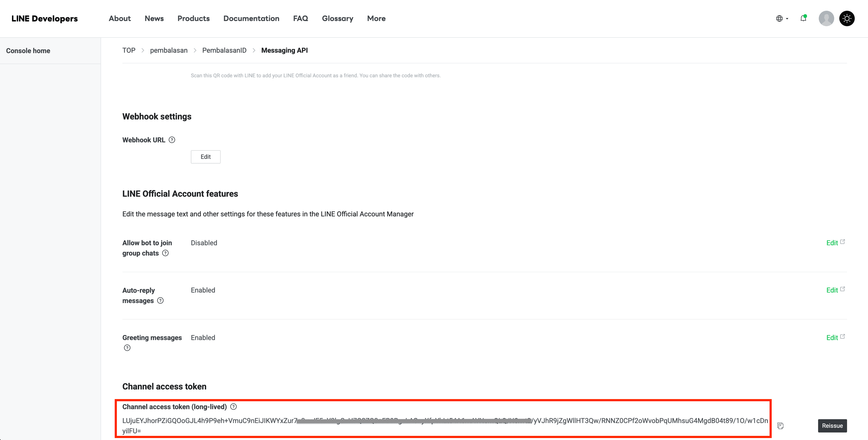The height and width of the screenshot is (440, 868).
Task: Open the language globe dropdown
Action: coord(782,19)
